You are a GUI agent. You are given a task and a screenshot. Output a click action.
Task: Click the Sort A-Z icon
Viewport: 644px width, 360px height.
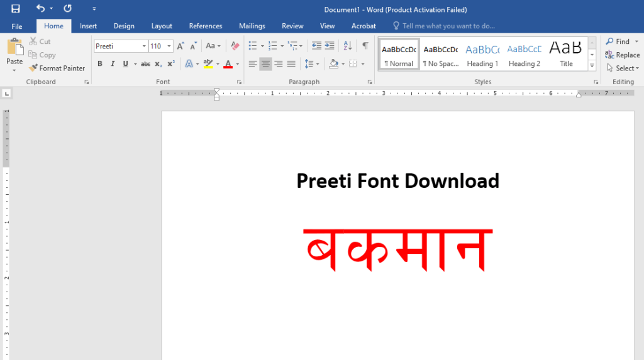coord(347,46)
